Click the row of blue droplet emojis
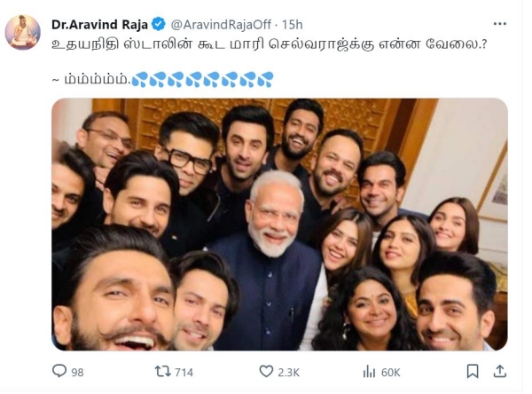 [x=202, y=81]
